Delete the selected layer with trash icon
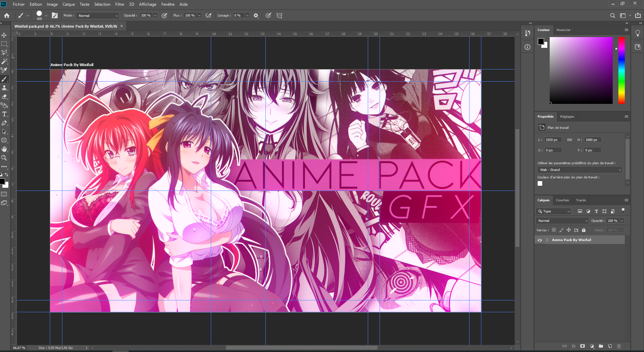This screenshot has height=352, width=644. (x=619, y=346)
